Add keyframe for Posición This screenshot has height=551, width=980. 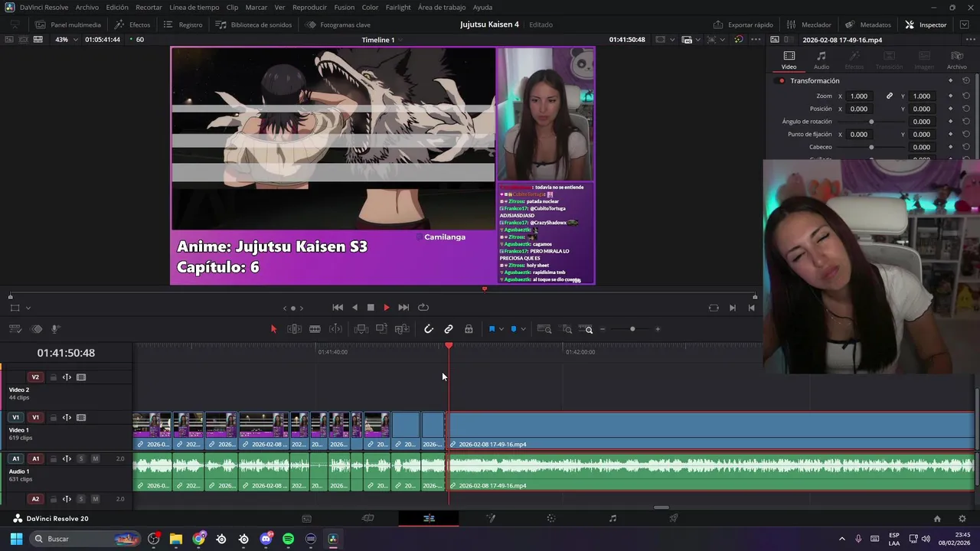(950, 109)
